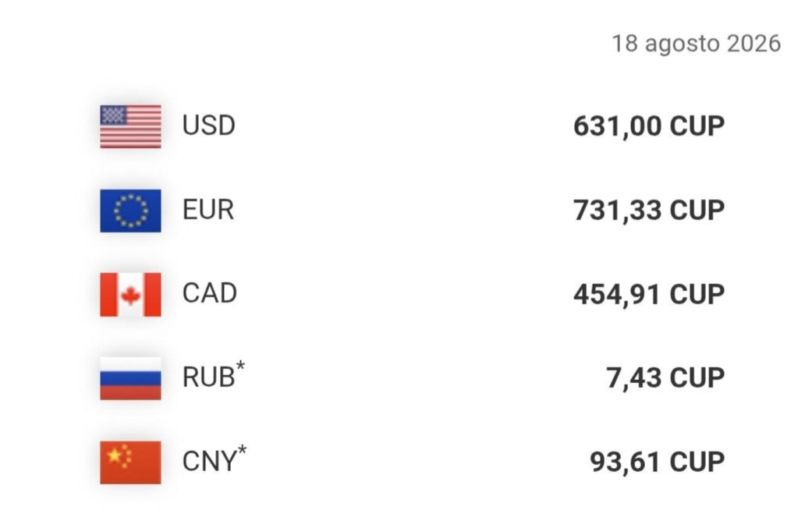The image size is (812, 517).
Task: Click the Canada flag icon
Action: pos(130,295)
